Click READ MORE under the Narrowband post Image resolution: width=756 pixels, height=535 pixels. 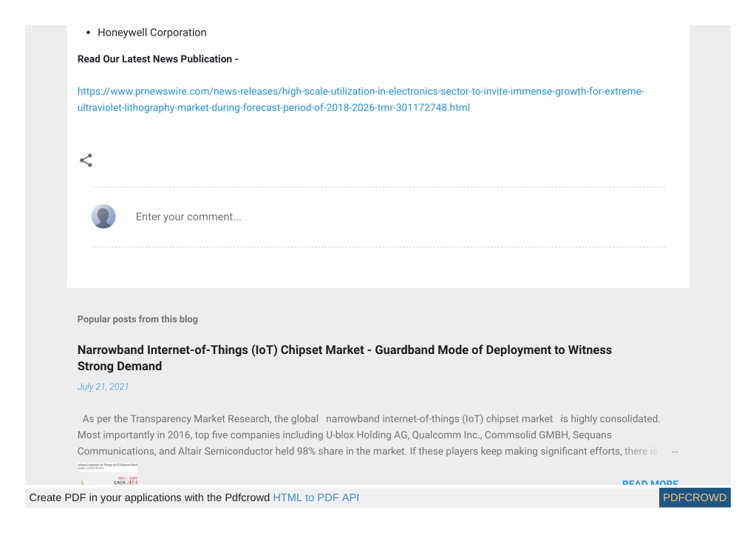[x=650, y=482]
